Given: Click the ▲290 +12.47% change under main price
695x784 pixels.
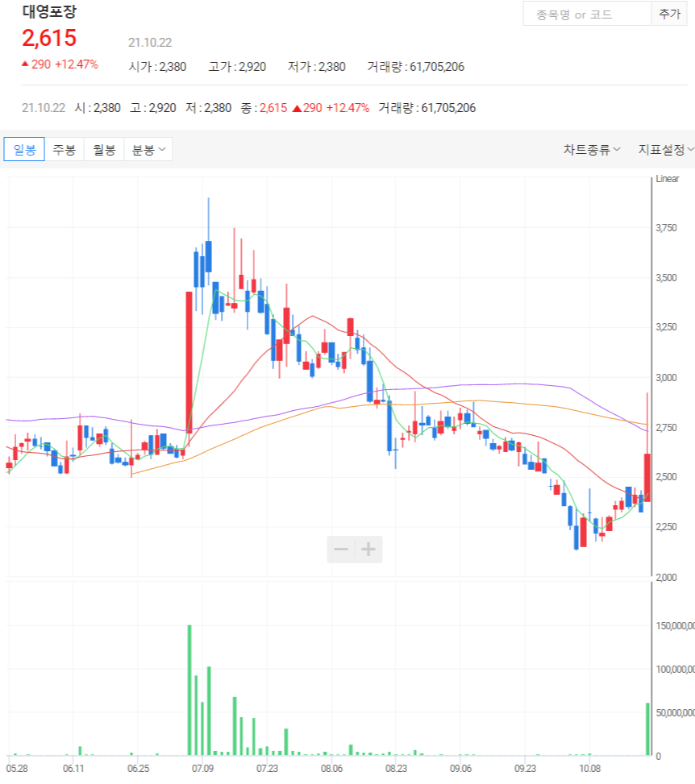Looking at the screenshot, I should (60, 64).
